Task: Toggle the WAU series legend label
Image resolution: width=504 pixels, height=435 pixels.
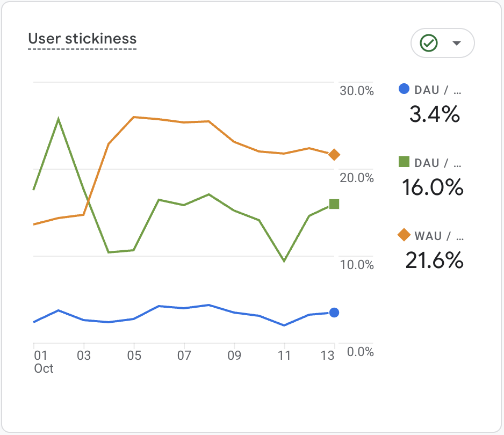Action: [x=438, y=235]
